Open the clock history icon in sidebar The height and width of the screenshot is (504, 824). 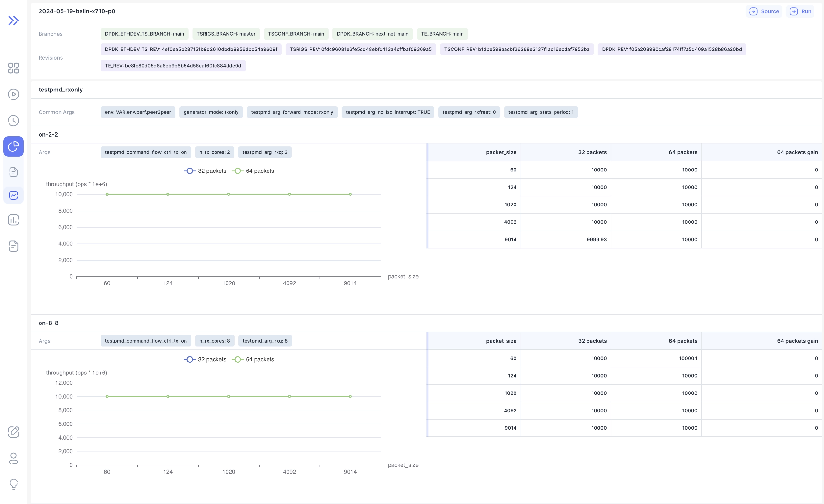13,121
